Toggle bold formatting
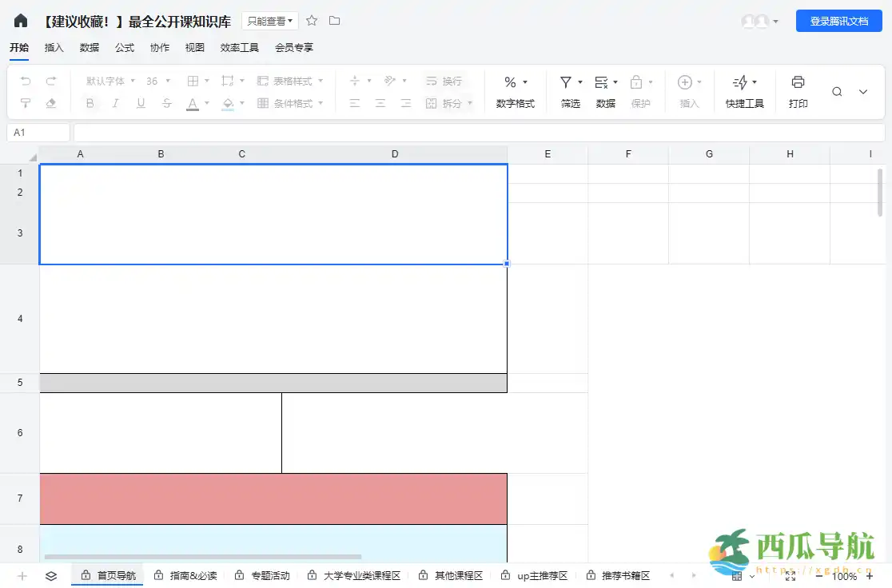This screenshot has width=892, height=588. point(90,103)
